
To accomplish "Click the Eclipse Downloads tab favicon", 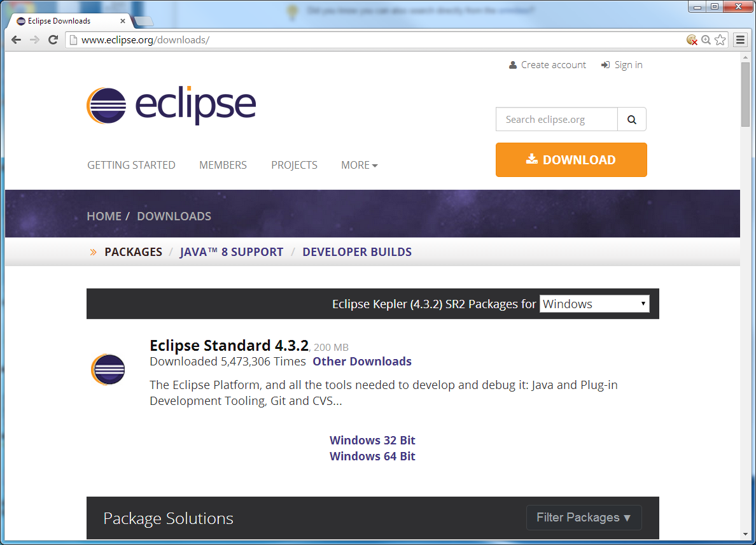I will (x=21, y=21).
